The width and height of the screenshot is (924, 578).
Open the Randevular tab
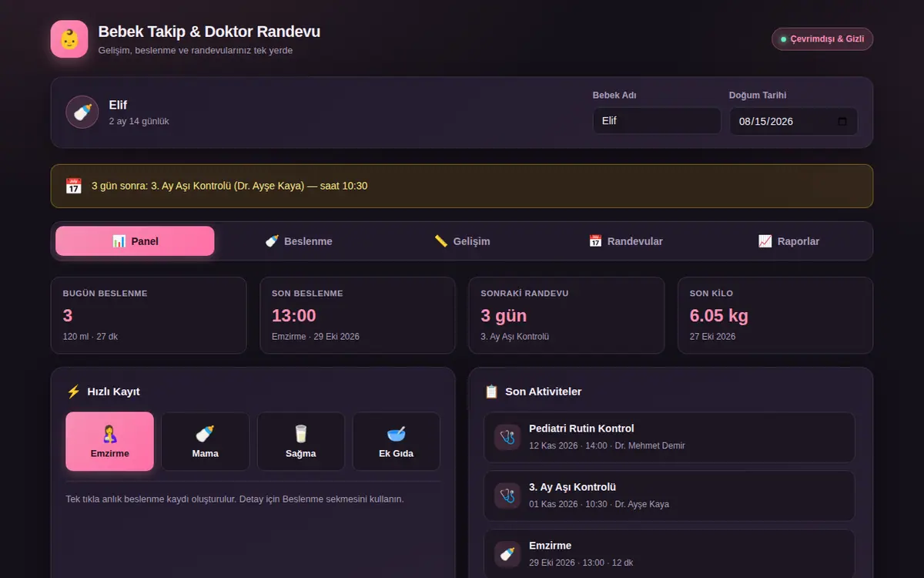pyautogui.click(x=625, y=241)
